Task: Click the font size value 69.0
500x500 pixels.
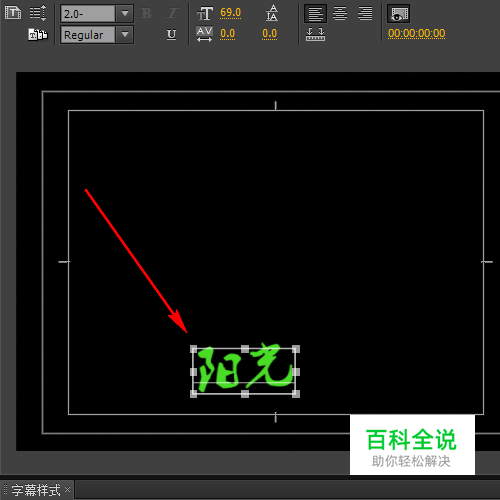Action: [230, 13]
